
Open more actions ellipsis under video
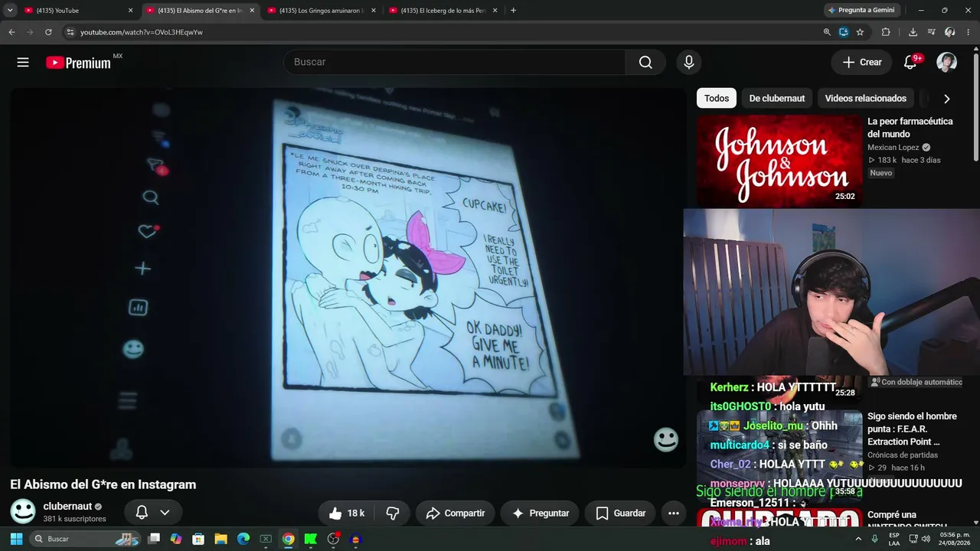point(674,514)
